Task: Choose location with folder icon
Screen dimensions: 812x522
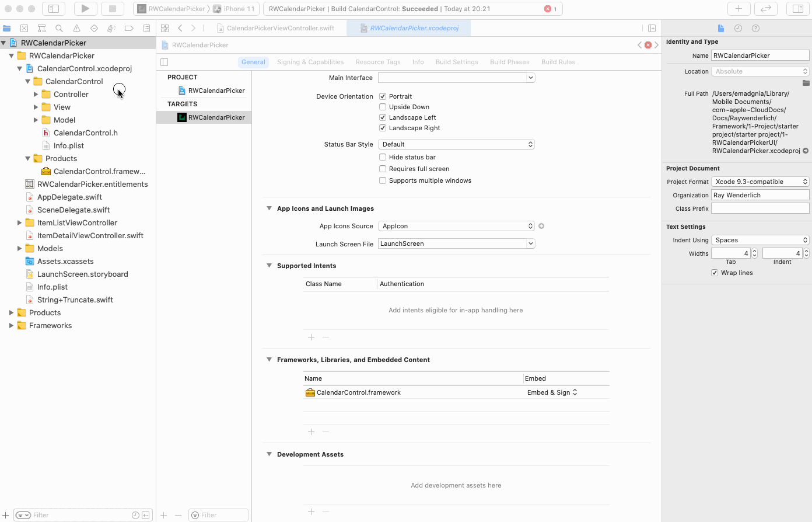Action: [x=806, y=83]
